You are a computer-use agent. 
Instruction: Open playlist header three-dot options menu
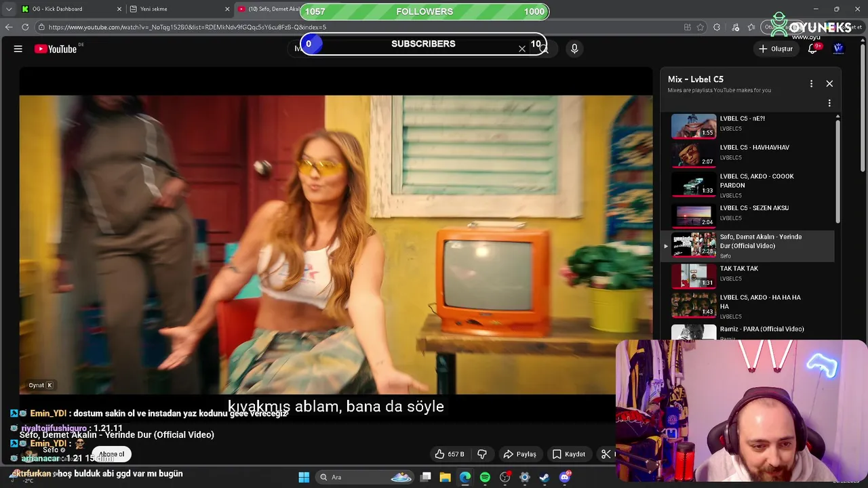[811, 83]
